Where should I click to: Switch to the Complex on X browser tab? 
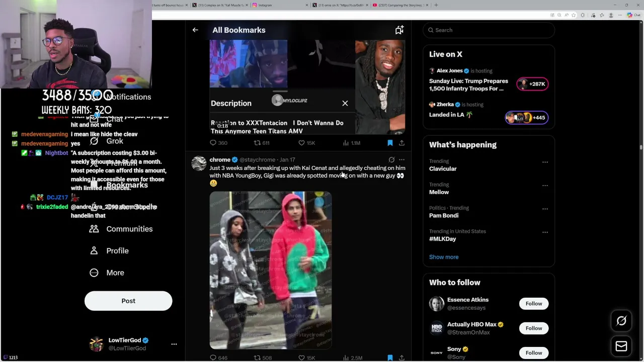[220, 5]
